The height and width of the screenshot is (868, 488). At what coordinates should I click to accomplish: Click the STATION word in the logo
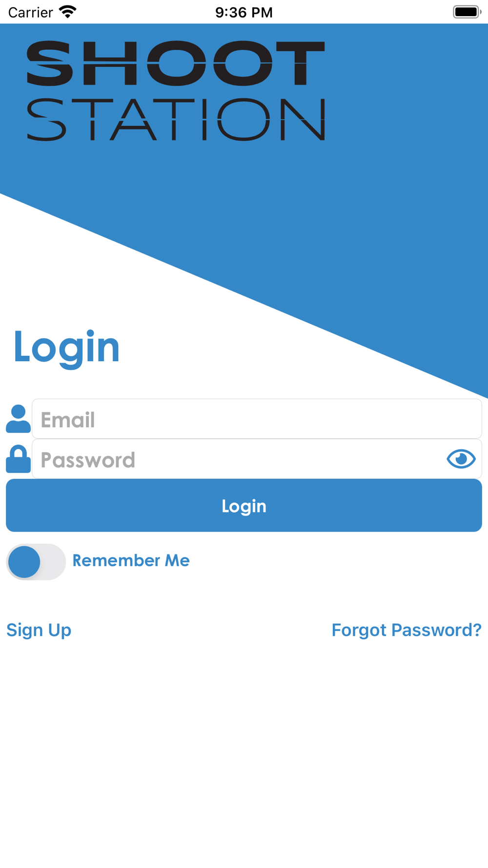tap(176, 120)
